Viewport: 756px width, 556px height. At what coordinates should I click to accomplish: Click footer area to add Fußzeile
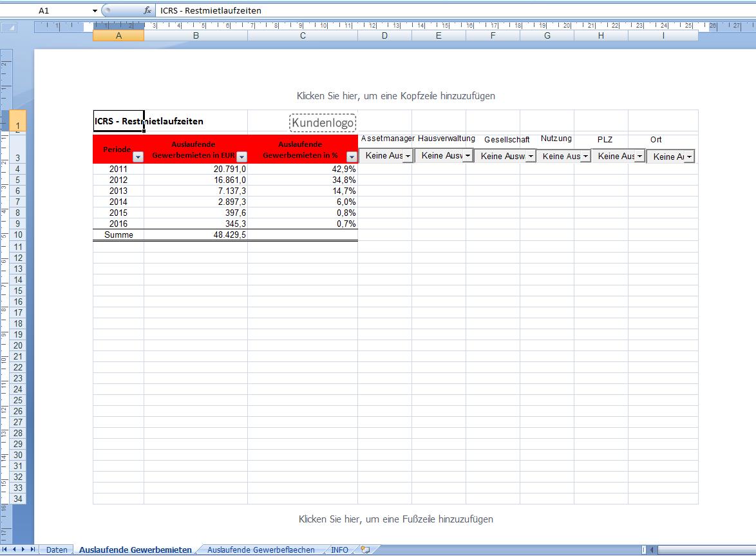pyautogui.click(x=396, y=519)
